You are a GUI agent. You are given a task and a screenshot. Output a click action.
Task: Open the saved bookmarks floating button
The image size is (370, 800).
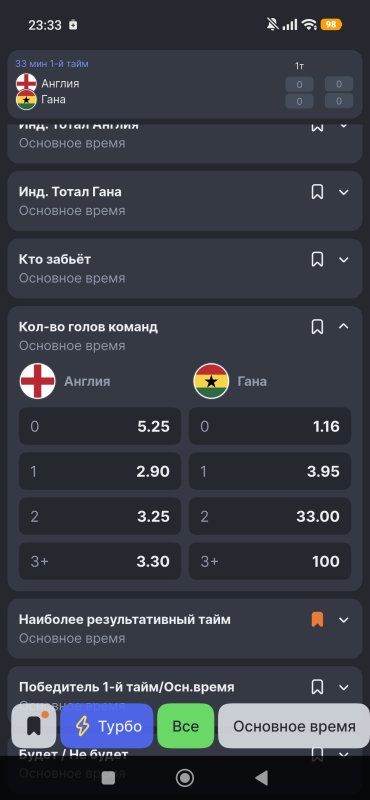tap(34, 726)
